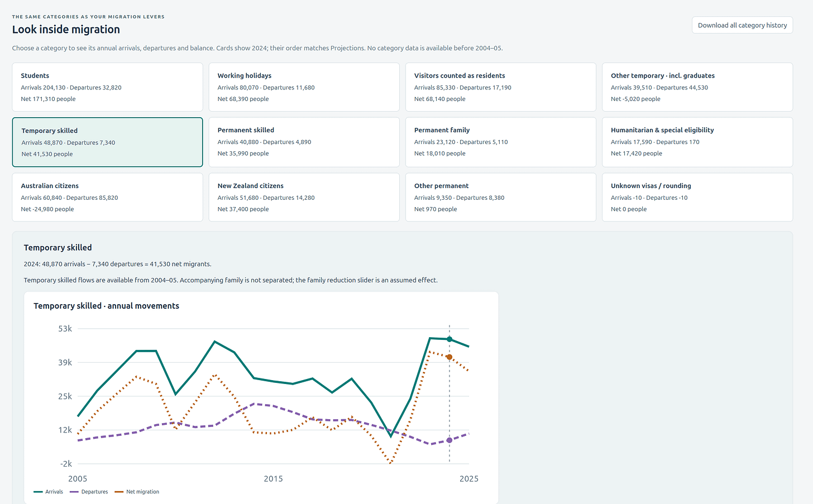
Task: Click the Arrivals legend entry
Action: tap(49, 492)
